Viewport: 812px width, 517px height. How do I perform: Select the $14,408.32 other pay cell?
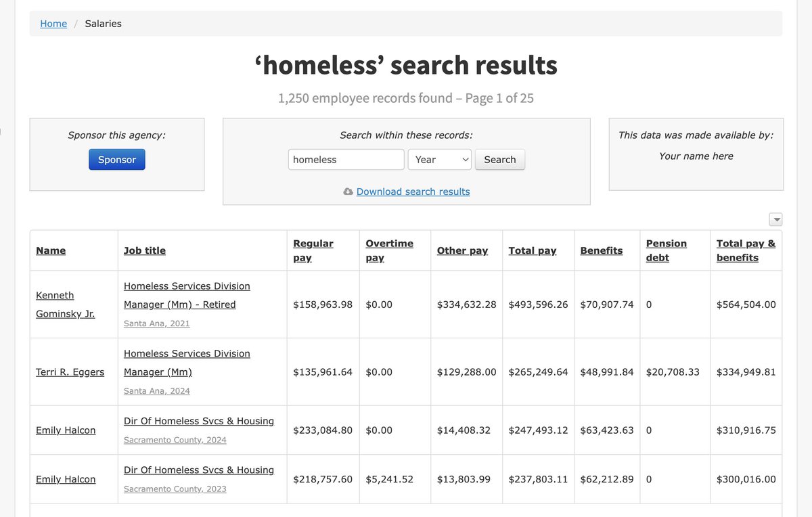pyautogui.click(x=464, y=430)
